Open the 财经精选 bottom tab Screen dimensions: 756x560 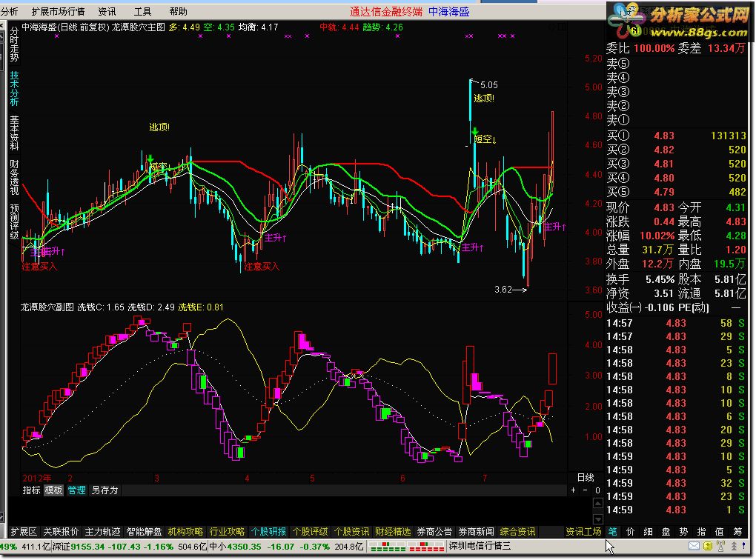pyautogui.click(x=393, y=532)
